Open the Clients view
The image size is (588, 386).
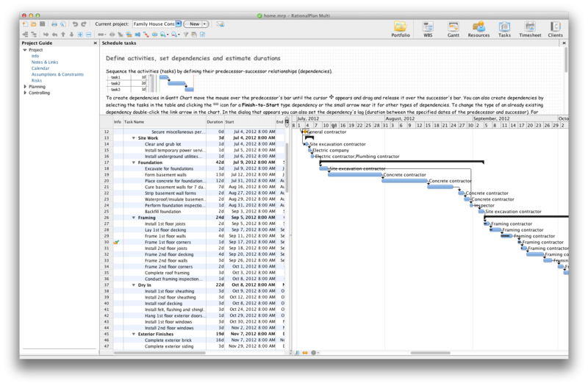click(555, 29)
